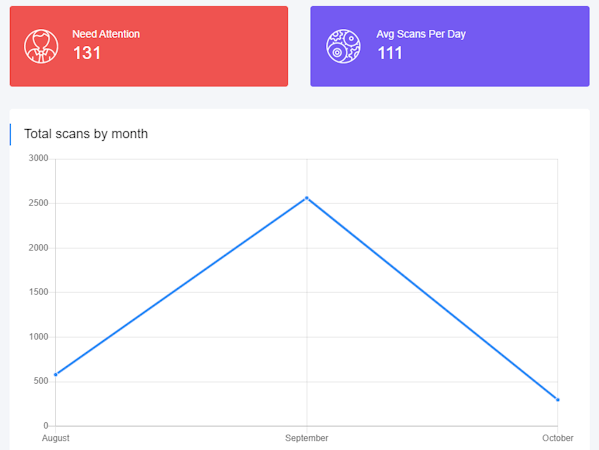Click the blue accent bar beside chart title

(10, 134)
